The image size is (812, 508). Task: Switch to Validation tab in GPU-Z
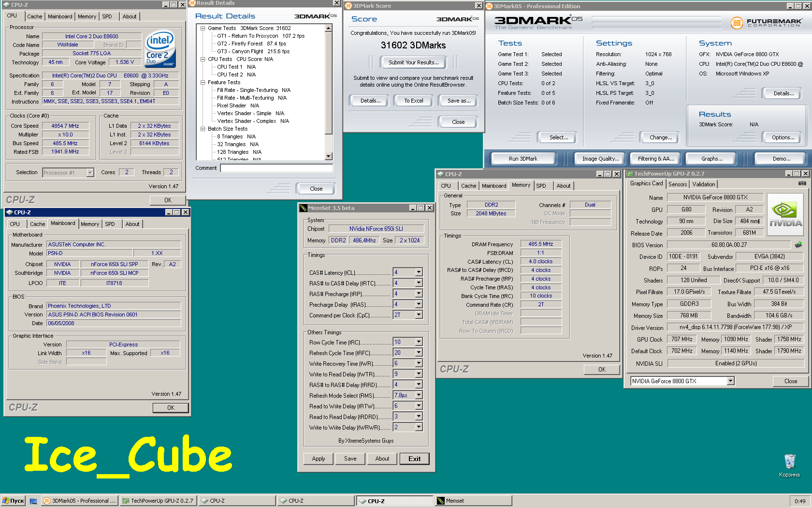click(703, 184)
